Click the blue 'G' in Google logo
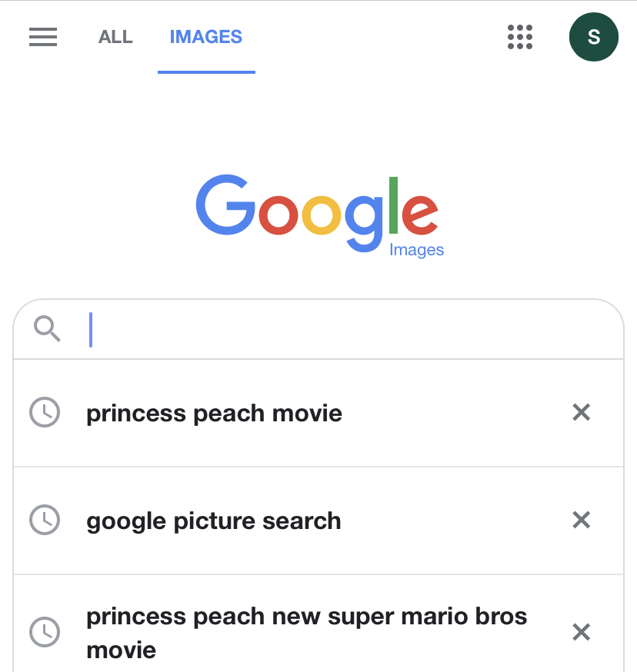This screenshot has width=637, height=672. [225, 206]
